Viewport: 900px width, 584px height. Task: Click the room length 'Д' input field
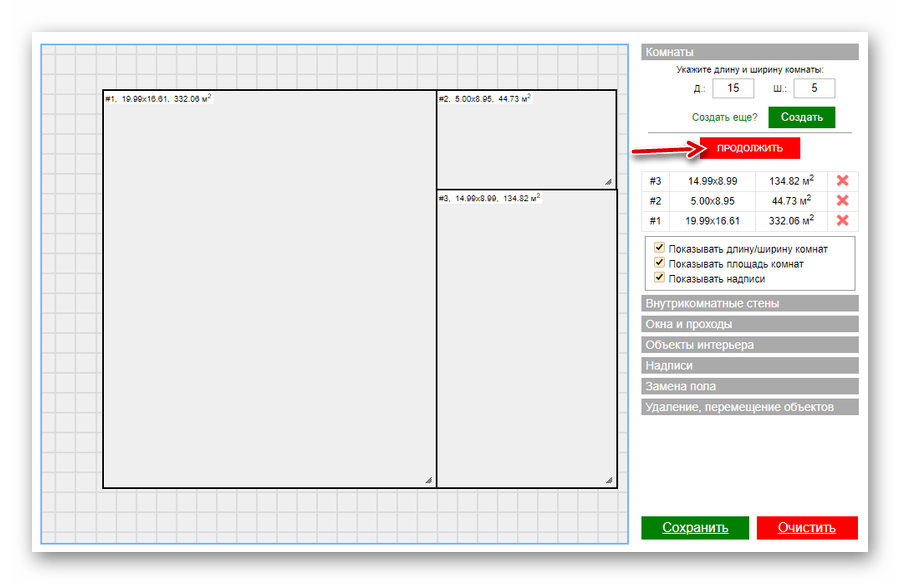point(733,89)
